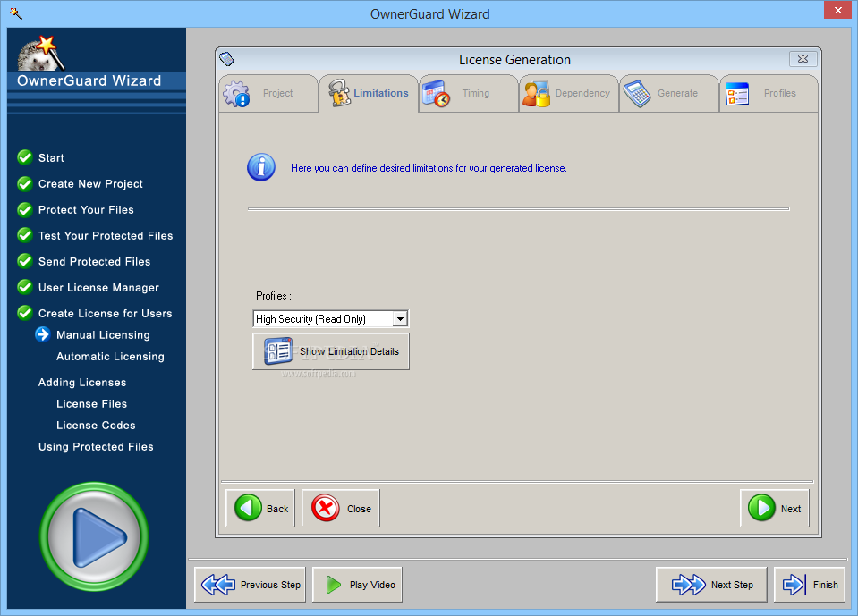
Task: Go to Protect Your Files step
Action: (86, 210)
